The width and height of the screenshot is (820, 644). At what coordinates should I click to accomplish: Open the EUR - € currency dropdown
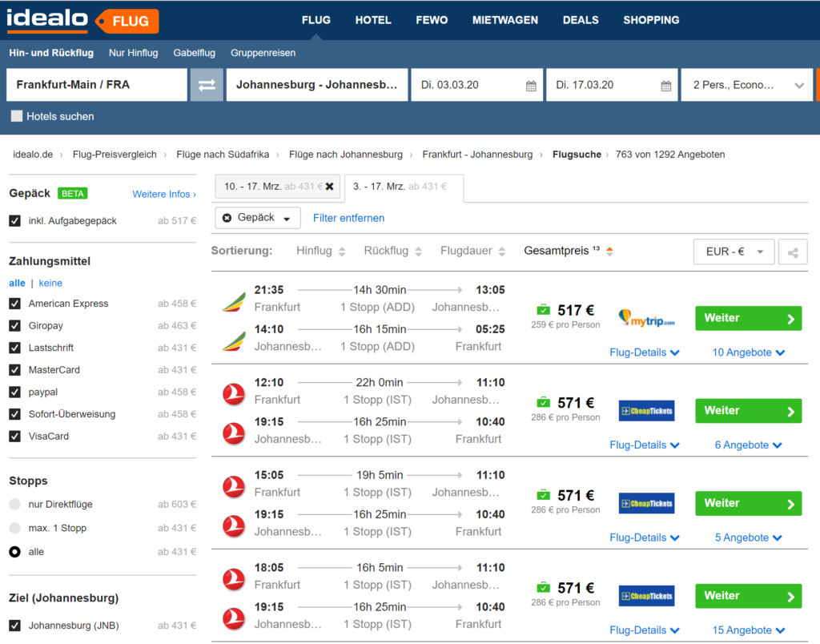[x=734, y=252]
